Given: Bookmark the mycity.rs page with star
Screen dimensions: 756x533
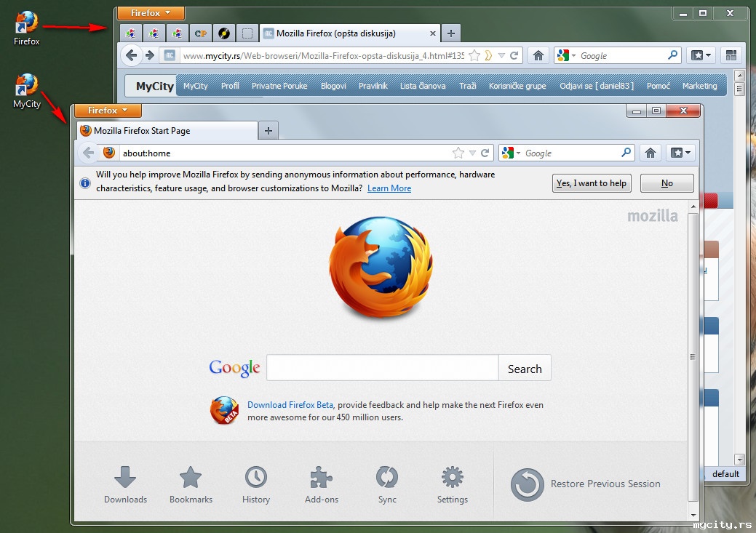Looking at the screenshot, I should 474,55.
